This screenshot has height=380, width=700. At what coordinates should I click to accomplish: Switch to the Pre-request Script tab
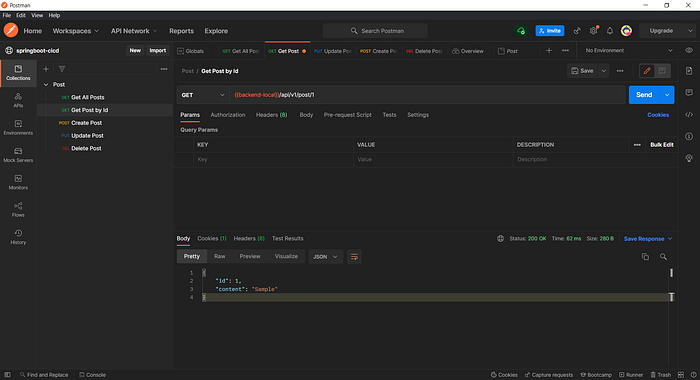point(347,115)
